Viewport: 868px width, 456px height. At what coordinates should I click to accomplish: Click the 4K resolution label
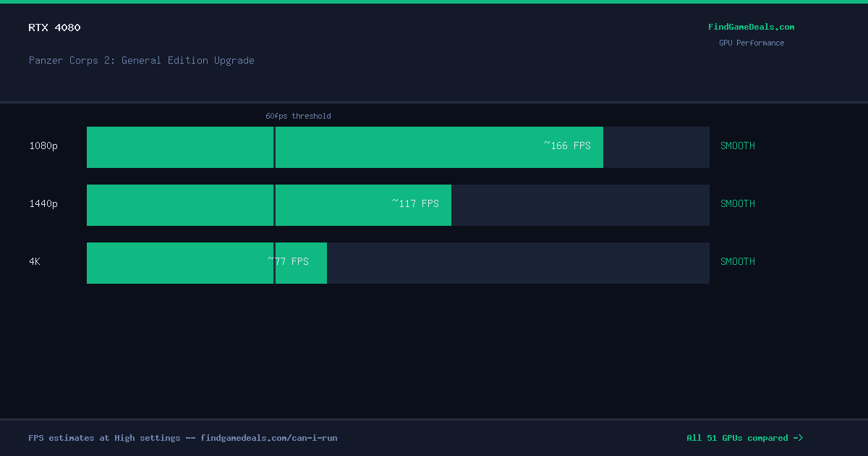coord(35,261)
